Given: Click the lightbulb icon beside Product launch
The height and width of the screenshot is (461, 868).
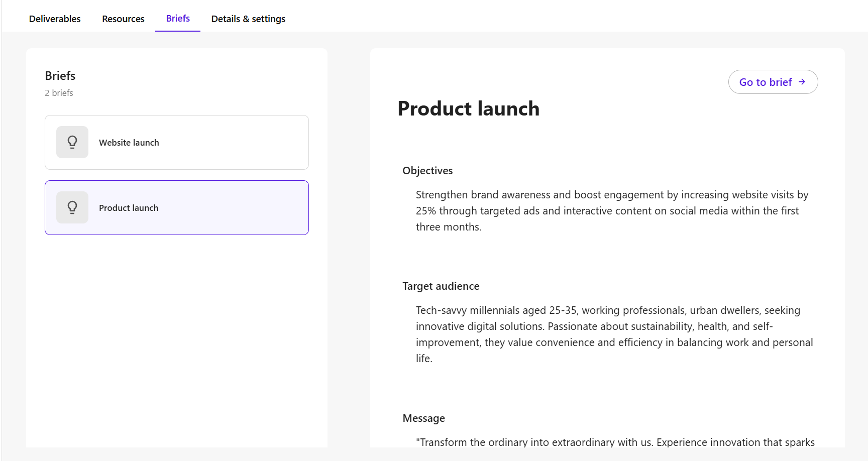Looking at the screenshot, I should pos(72,207).
